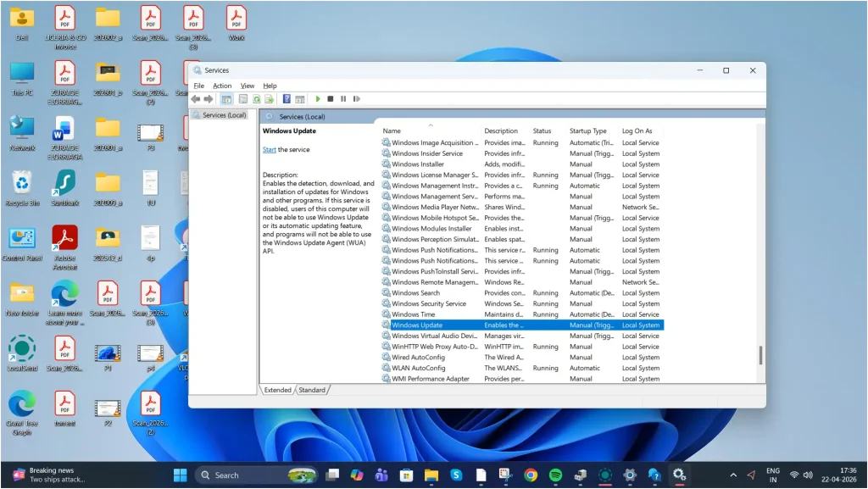Screen dimensions: 868x489
Task: Open Help using the question mark toolbar icon
Action: coord(287,98)
